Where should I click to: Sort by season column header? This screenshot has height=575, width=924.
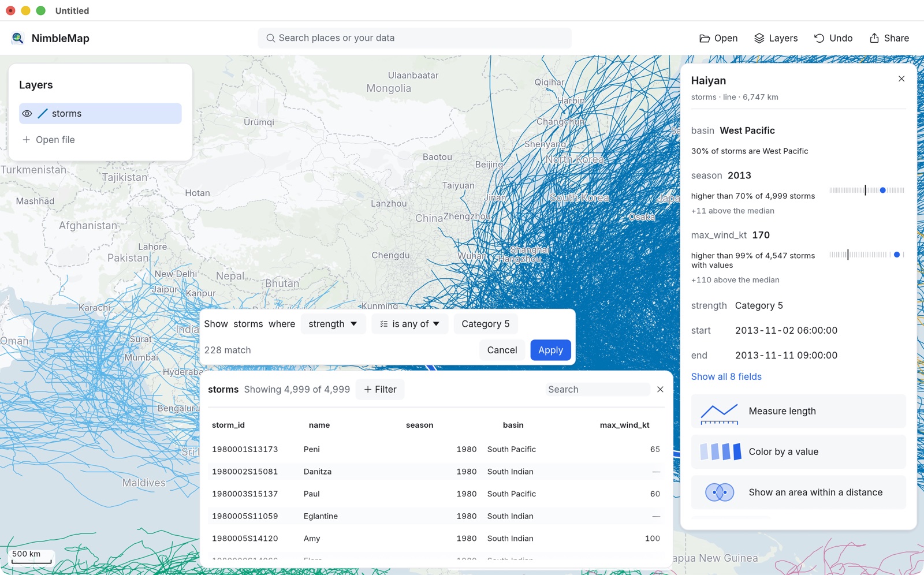419,425
